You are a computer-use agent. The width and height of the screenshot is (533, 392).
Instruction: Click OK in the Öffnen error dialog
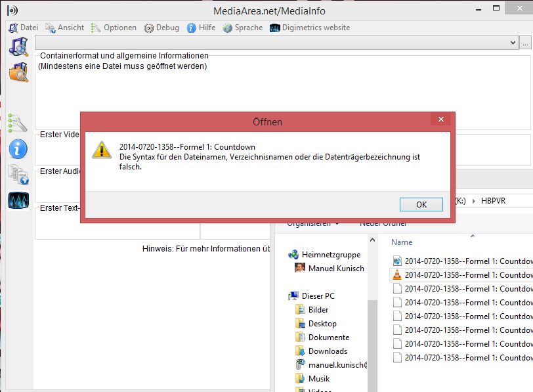(x=421, y=204)
